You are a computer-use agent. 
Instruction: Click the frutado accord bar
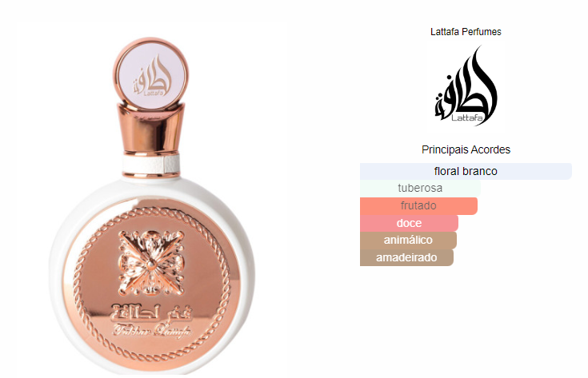click(x=418, y=205)
